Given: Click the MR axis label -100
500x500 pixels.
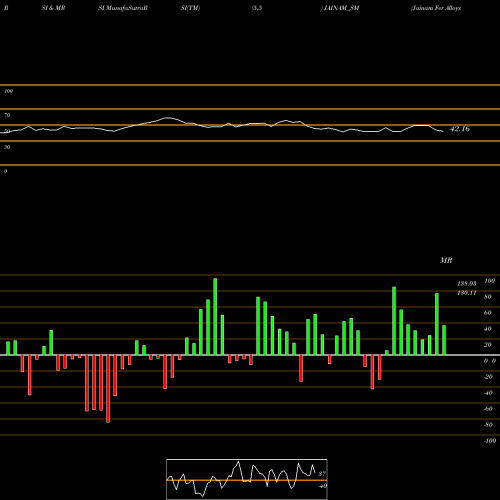Looking at the screenshot, I should click(x=490, y=441).
